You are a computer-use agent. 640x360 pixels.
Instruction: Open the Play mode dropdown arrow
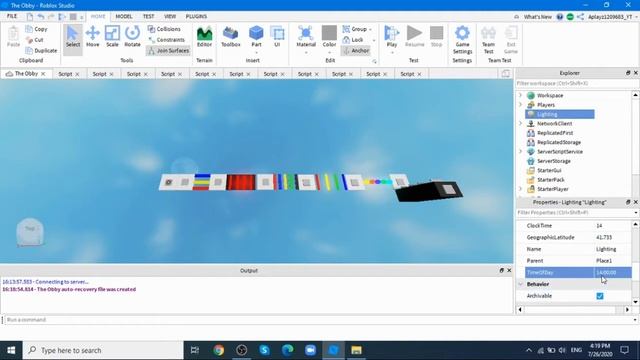coord(392,53)
